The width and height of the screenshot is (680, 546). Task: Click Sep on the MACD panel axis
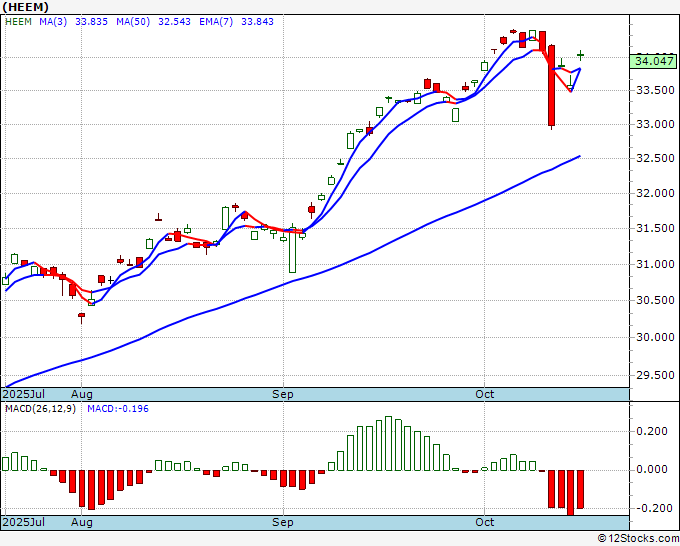point(283,523)
